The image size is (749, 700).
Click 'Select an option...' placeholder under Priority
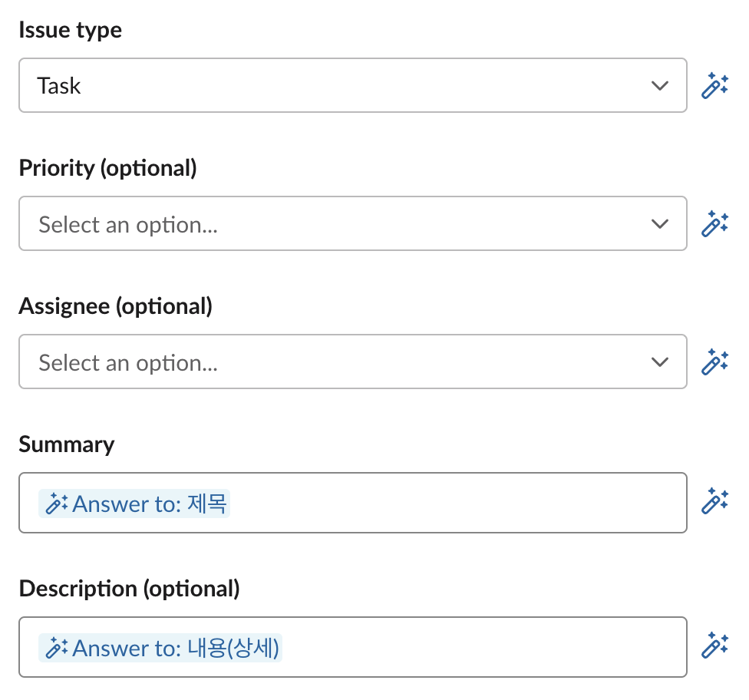click(128, 224)
